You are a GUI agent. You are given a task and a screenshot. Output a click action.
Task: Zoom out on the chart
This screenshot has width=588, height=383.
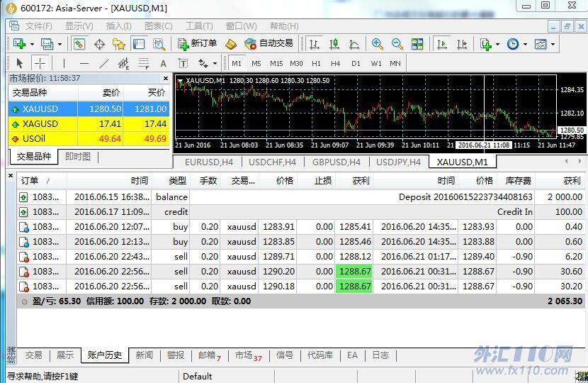click(397, 44)
